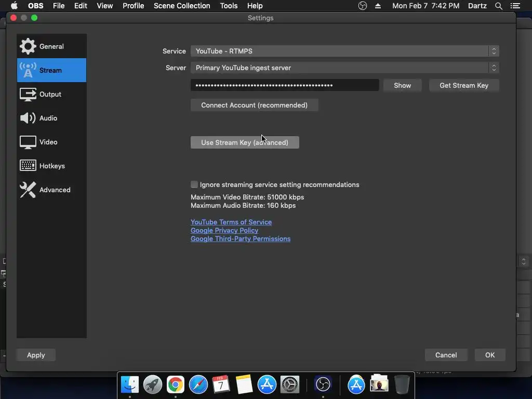Click Connect Account (recommended) button
This screenshot has width=532, height=399.
[254, 105]
